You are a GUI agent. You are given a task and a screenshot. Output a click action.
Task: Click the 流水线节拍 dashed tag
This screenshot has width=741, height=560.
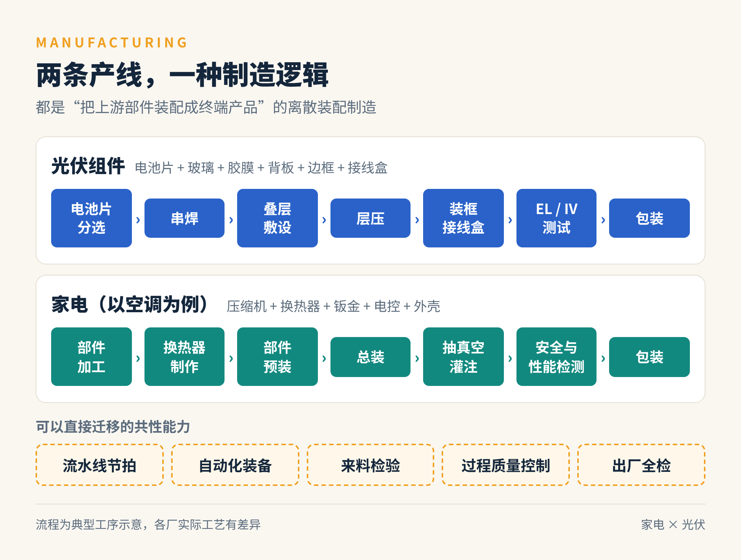100,465
